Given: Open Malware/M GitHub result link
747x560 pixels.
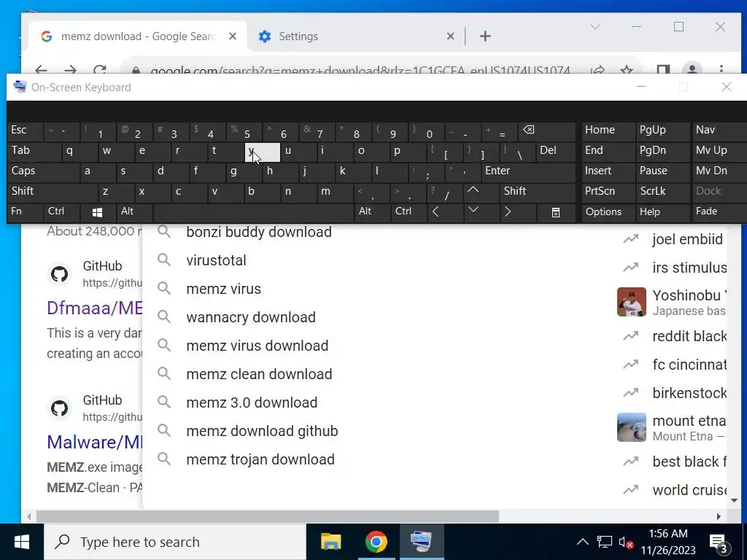Looking at the screenshot, I should coord(94,443).
